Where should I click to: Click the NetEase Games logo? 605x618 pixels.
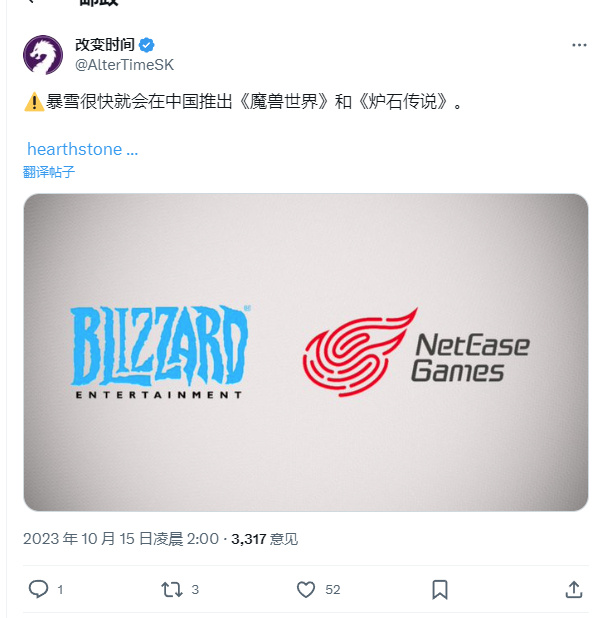pyautogui.click(x=416, y=352)
